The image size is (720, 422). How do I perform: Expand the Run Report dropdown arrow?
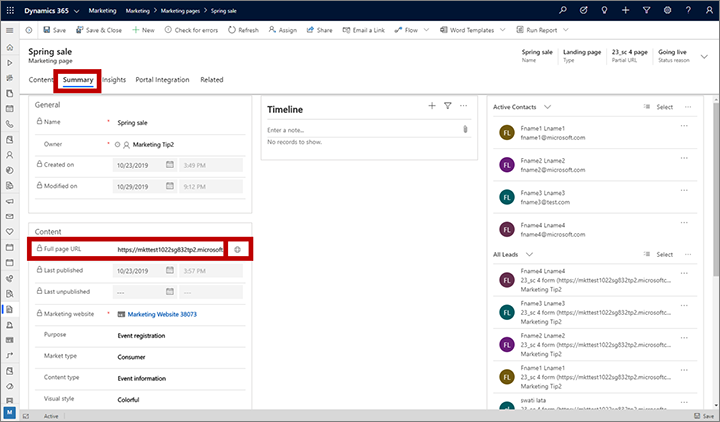pos(566,30)
